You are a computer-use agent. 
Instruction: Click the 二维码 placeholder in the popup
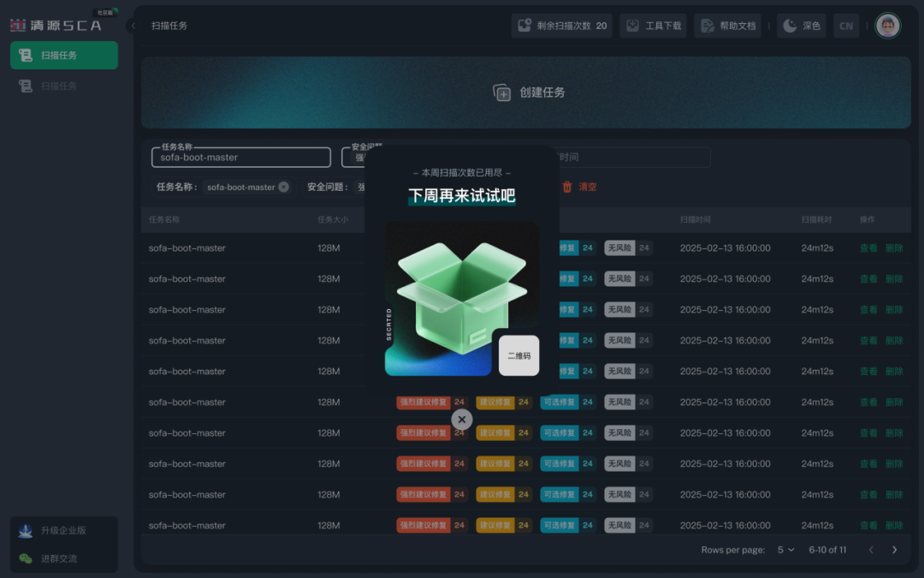point(518,355)
